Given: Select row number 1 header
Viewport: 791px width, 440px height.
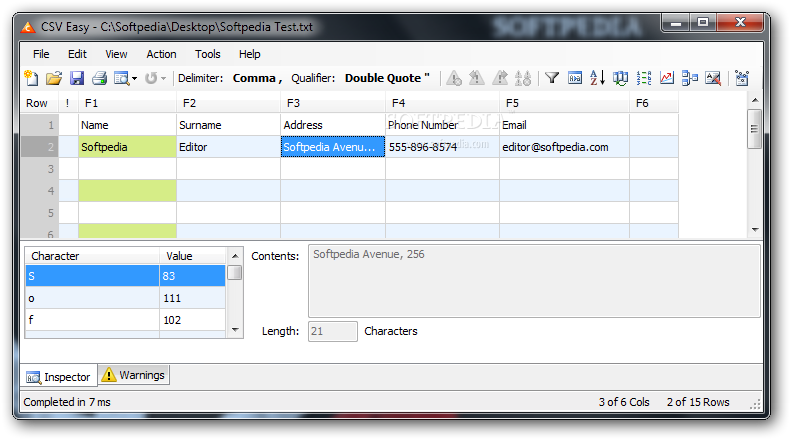Looking at the screenshot, I should coord(40,125).
